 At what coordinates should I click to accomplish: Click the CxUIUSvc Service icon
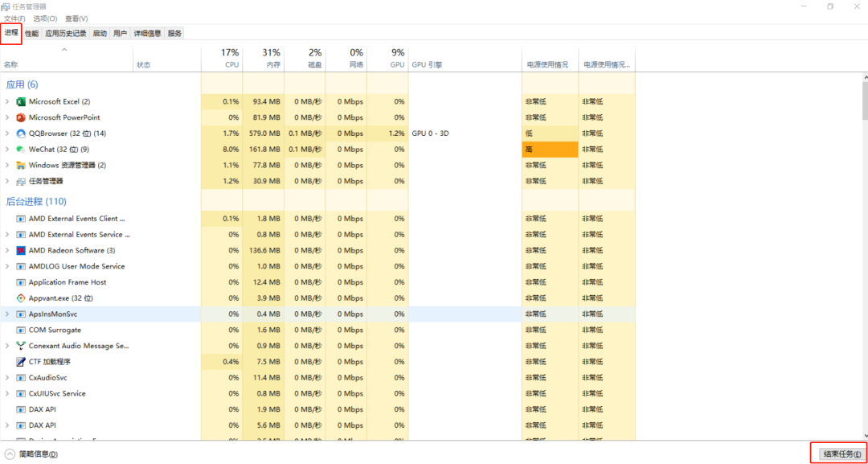[21, 394]
